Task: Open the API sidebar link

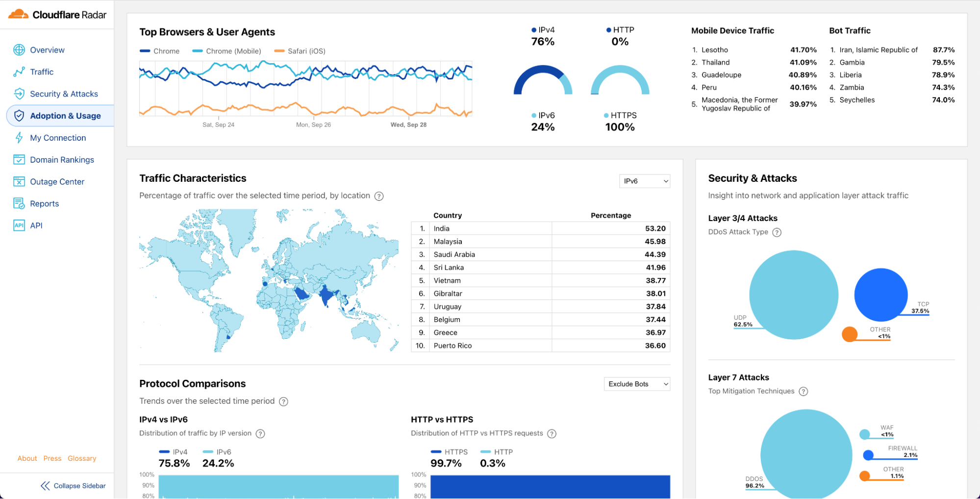Action: click(x=36, y=225)
